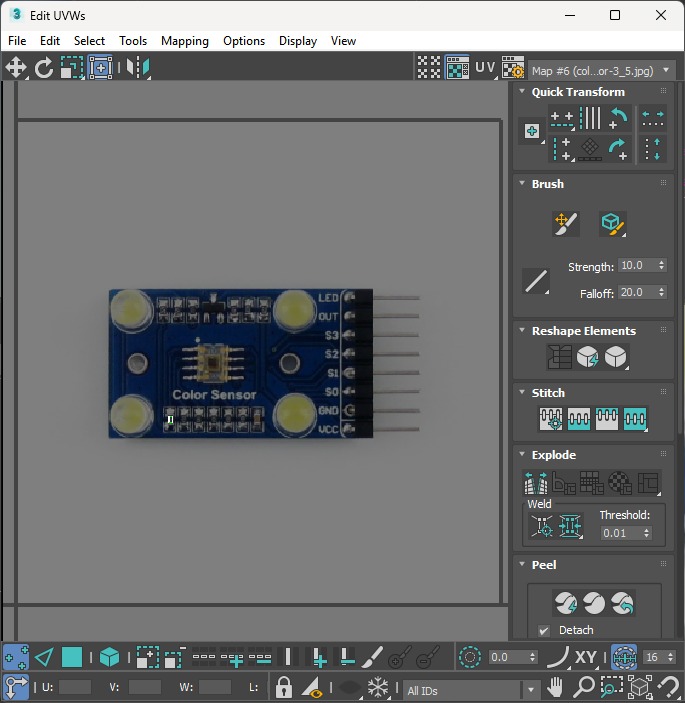Toggle Show Map checker icon in toolbar

457,68
